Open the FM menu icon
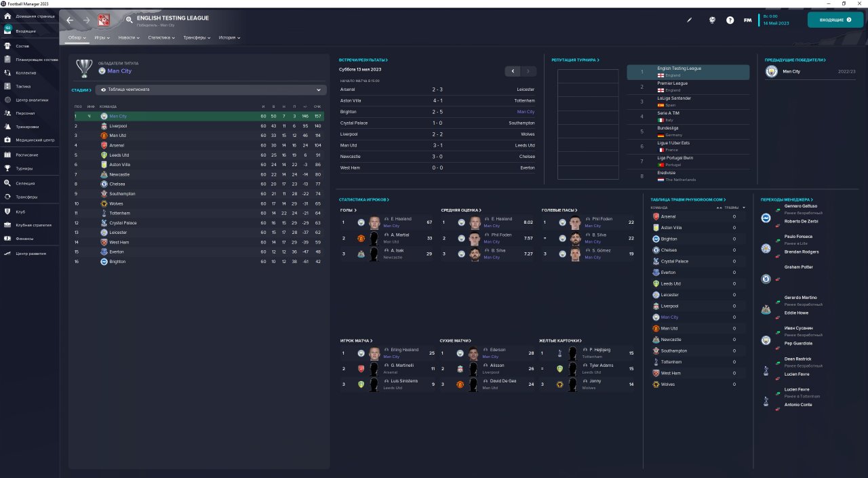The width and height of the screenshot is (868, 478). pyautogui.click(x=747, y=20)
